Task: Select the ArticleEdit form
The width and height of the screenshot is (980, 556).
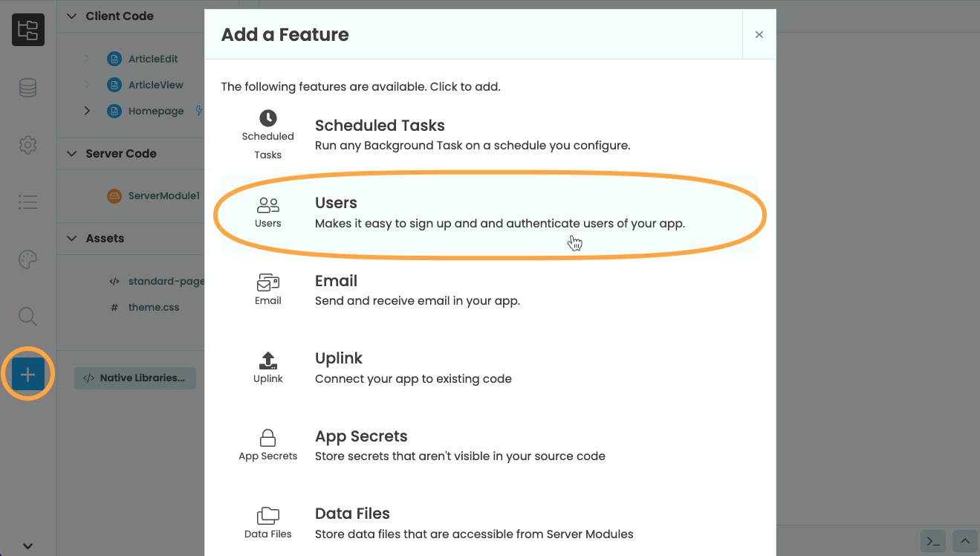Action: [x=154, y=58]
